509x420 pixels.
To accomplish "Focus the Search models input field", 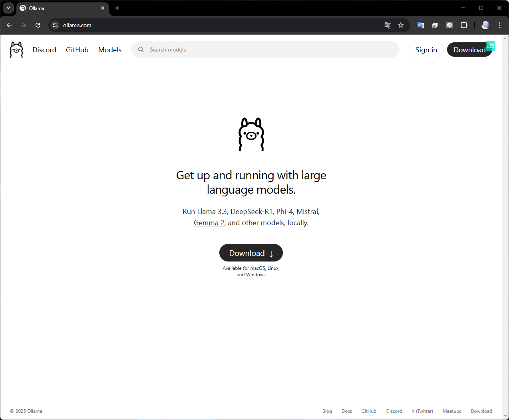I will (265, 50).
